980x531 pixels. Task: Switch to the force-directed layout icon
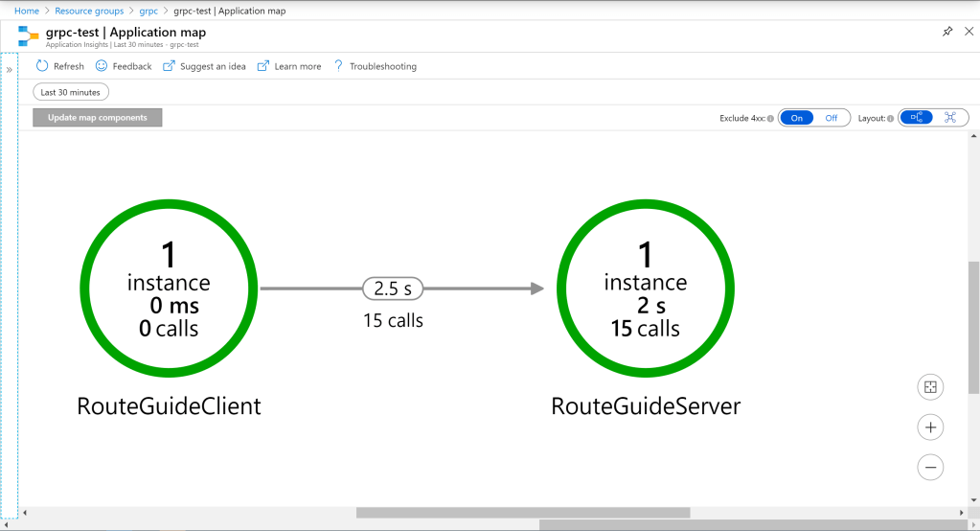(x=950, y=118)
